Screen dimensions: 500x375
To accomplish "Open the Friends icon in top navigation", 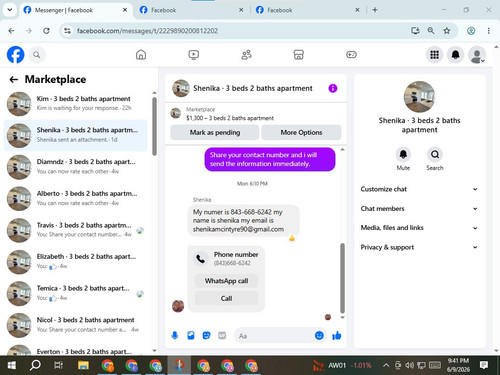I will point(246,55).
